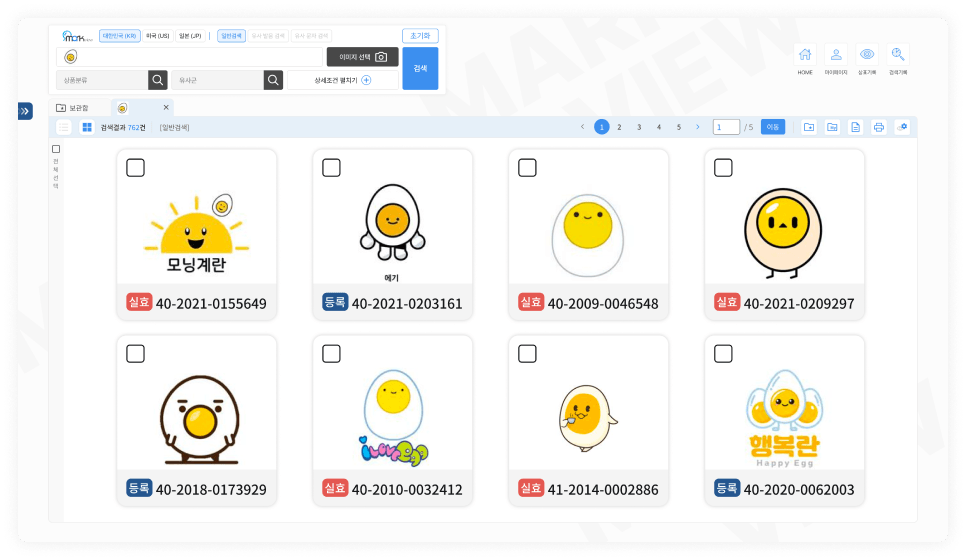Select the 미국 (US) country tab
Viewport: 966px width, 560px height.
157,36
